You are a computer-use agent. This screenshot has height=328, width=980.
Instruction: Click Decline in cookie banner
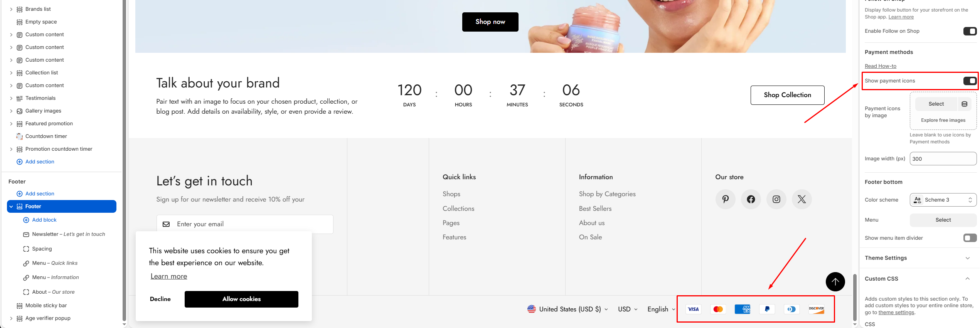160,299
